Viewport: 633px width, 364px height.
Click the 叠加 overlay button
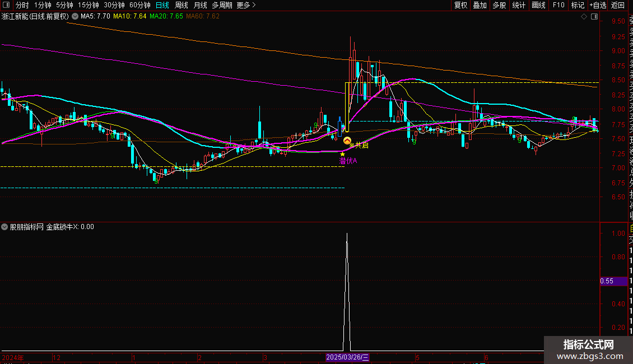pos(480,5)
